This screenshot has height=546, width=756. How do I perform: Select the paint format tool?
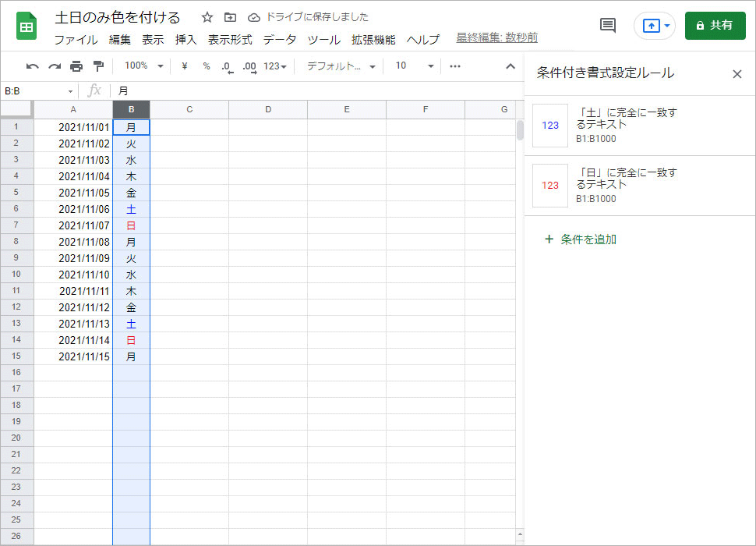(x=98, y=66)
